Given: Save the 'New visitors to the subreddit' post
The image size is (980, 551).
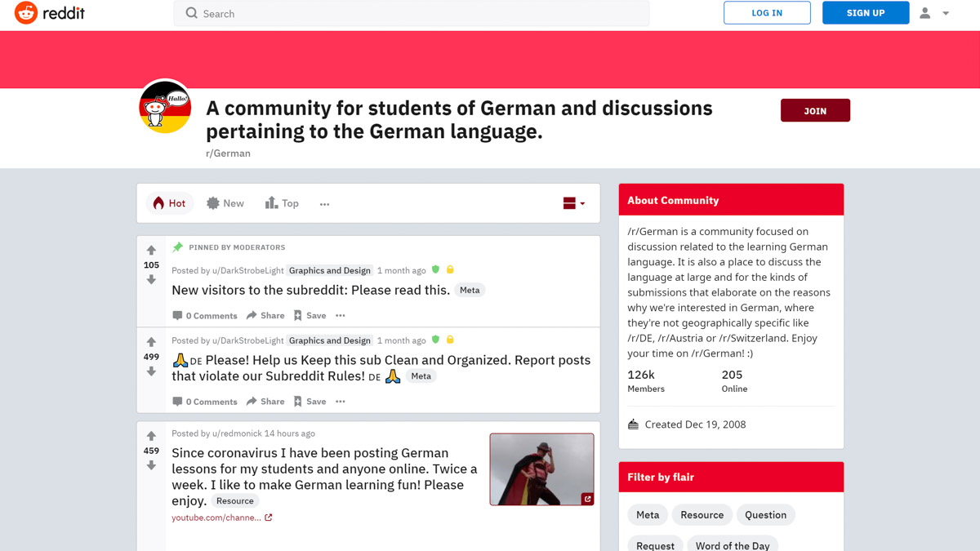Looking at the screenshot, I should tap(310, 315).
